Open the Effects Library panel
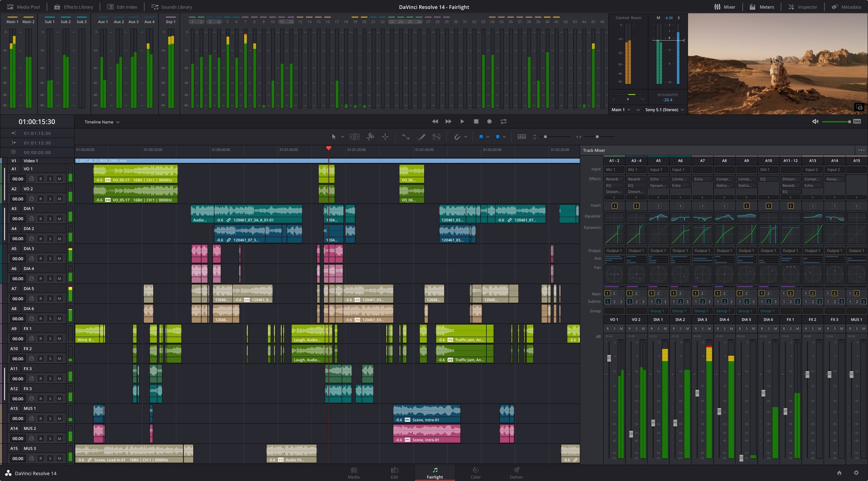The image size is (868, 481). [73, 7]
